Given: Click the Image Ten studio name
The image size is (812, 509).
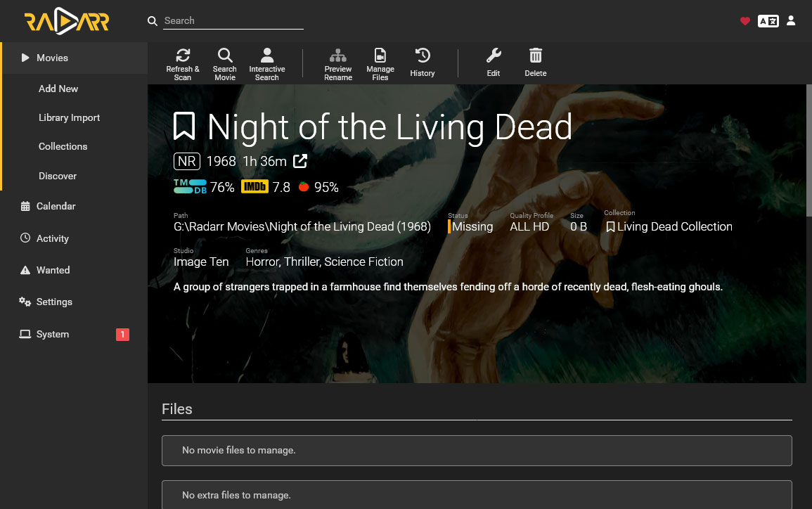Looking at the screenshot, I should click(x=201, y=262).
